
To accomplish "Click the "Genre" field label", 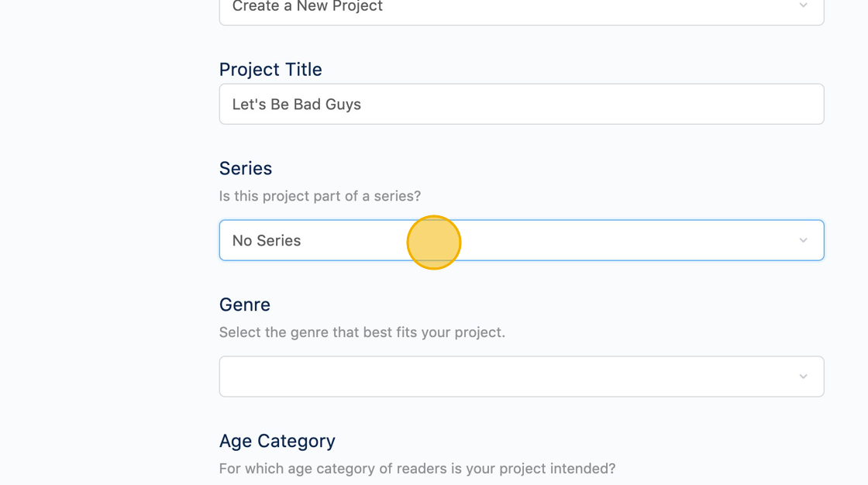I will tap(245, 305).
